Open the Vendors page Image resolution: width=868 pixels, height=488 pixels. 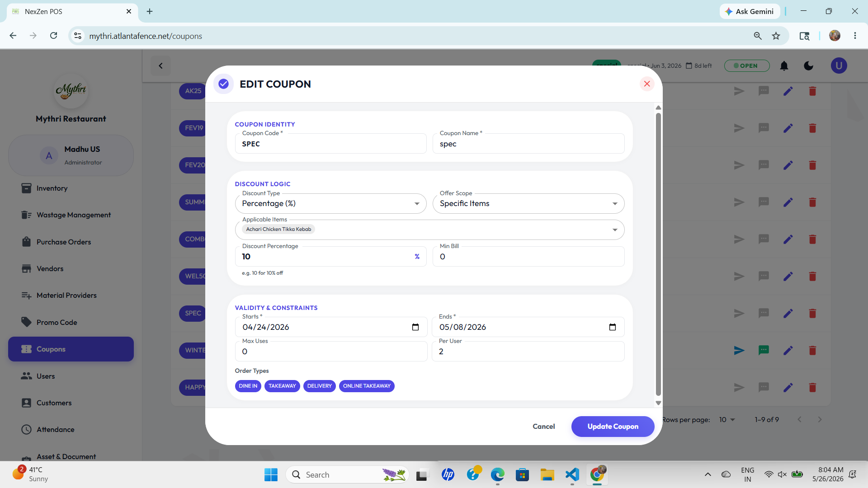(x=71, y=268)
